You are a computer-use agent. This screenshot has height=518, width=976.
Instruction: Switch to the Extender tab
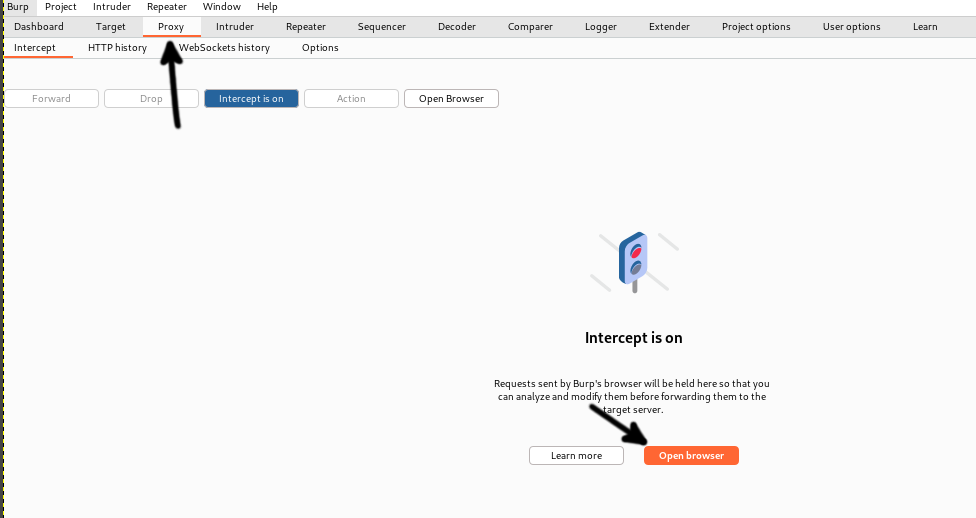tap(669, 27)
